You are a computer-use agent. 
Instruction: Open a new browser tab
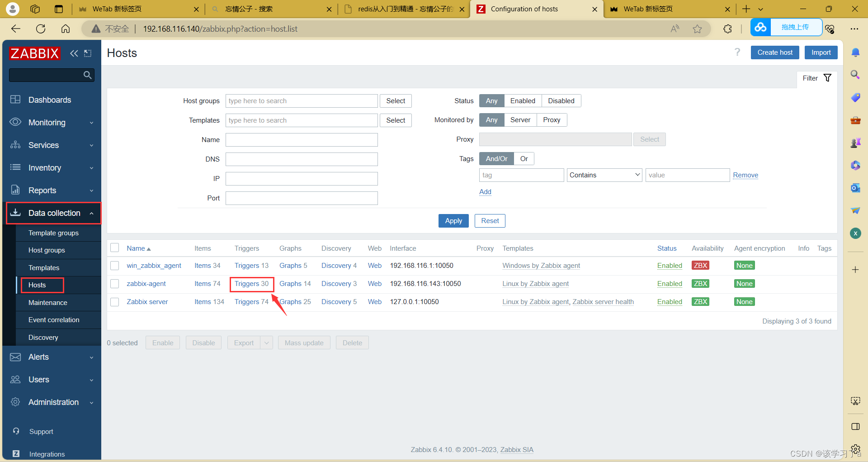click(746, 9)
